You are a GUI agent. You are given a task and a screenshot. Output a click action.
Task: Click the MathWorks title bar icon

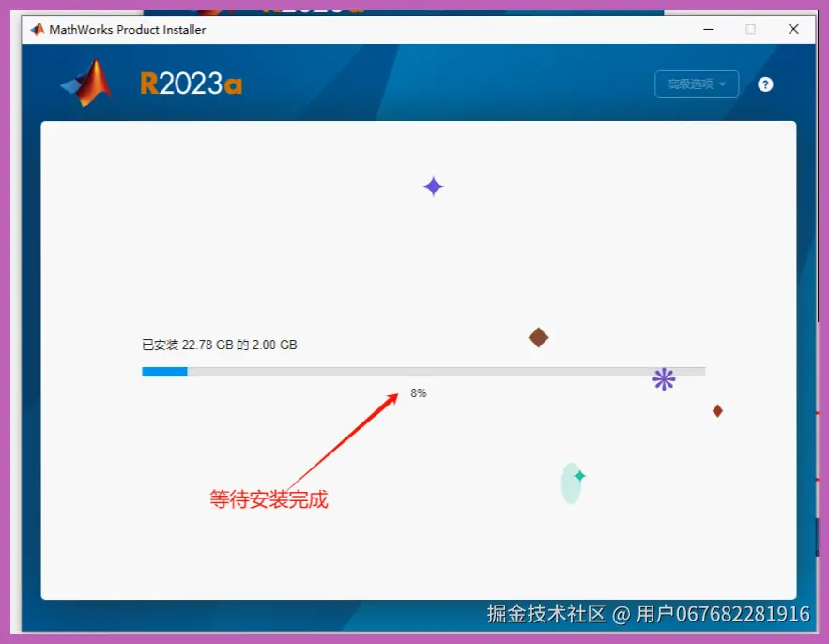[x=37, y=30]
